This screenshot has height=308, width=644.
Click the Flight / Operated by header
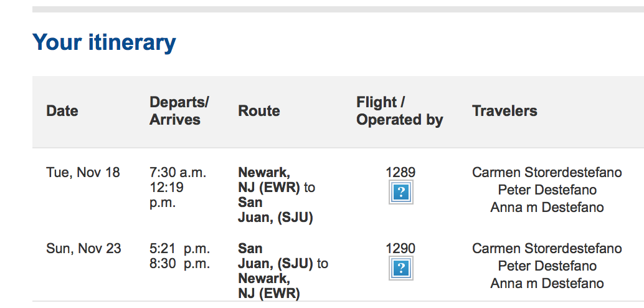pos(400,111)
